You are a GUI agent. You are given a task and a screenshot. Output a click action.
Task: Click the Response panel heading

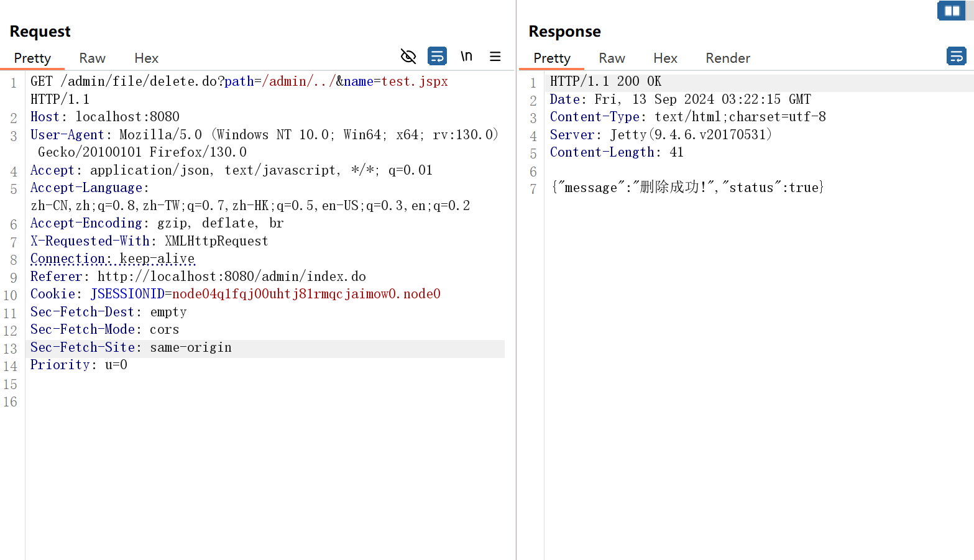click(x=565, y=32)
